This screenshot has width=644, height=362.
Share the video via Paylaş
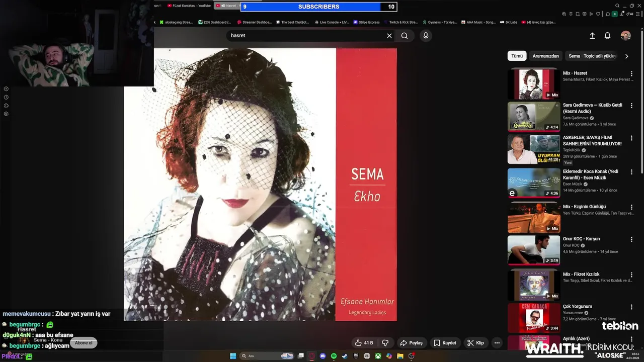[x=411, y=343]
